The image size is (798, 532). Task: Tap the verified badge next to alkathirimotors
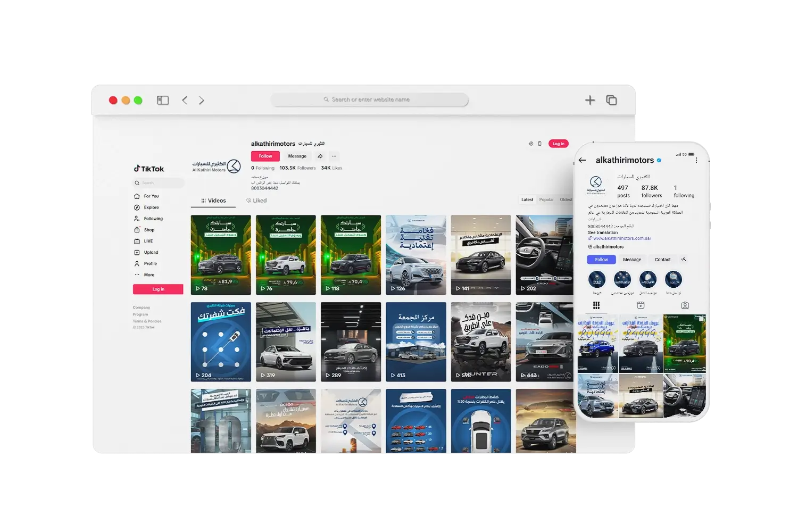[x=659, y=160]
